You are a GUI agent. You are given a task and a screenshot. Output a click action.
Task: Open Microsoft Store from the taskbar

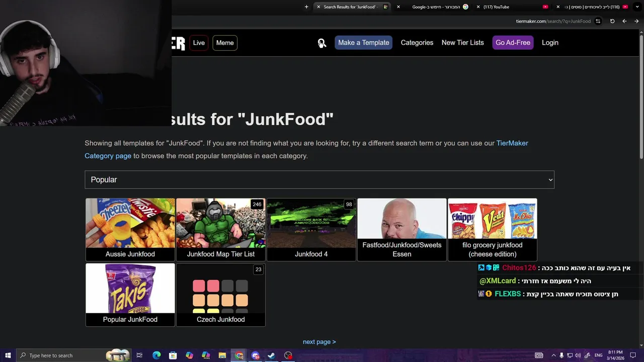pos(173,355)
